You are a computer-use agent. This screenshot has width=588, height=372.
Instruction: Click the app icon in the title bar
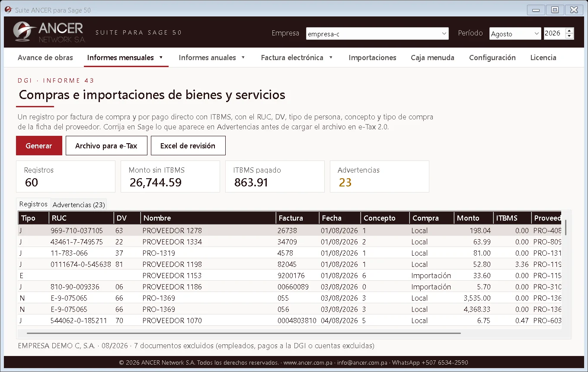(x=8, y=10)
